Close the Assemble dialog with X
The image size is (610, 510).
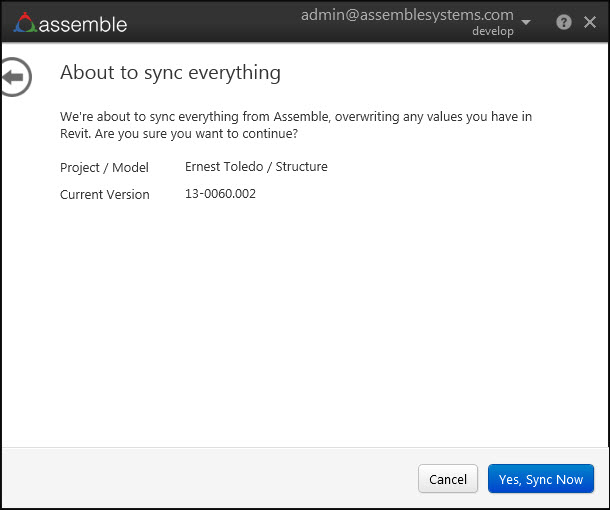tap(589, 22)
